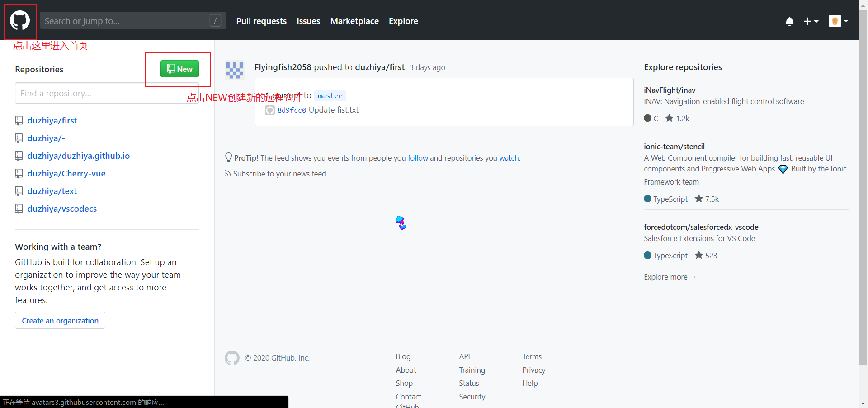Open the Explore page
The height and width of the screenshot is (408, 868).
click(x=403, y=21)
